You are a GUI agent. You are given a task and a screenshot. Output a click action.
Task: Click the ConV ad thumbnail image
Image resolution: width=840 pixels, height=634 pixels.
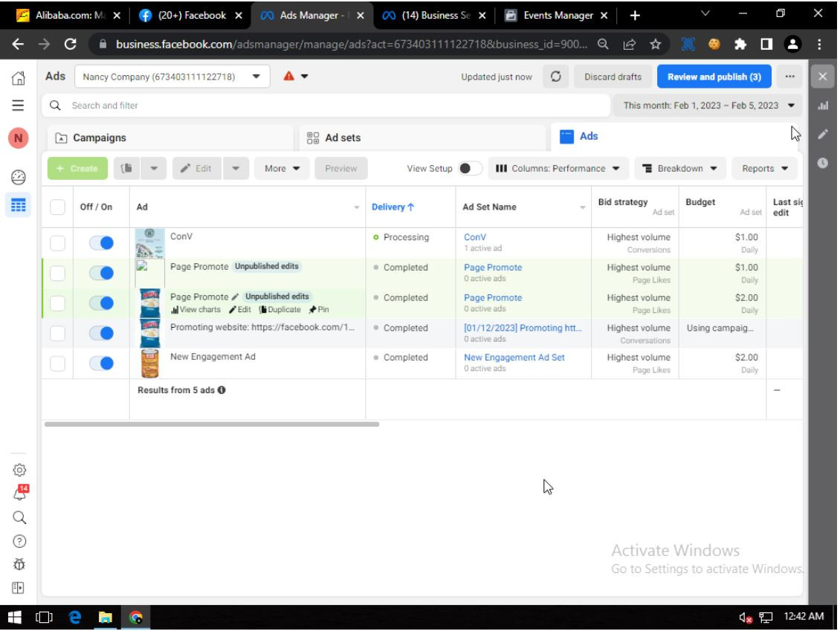(150, 245)
